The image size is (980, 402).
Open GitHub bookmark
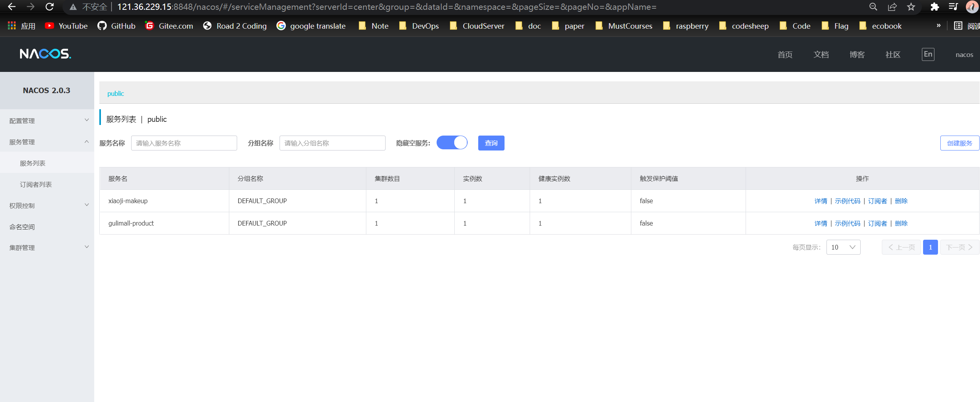click(x=117, y=26)
